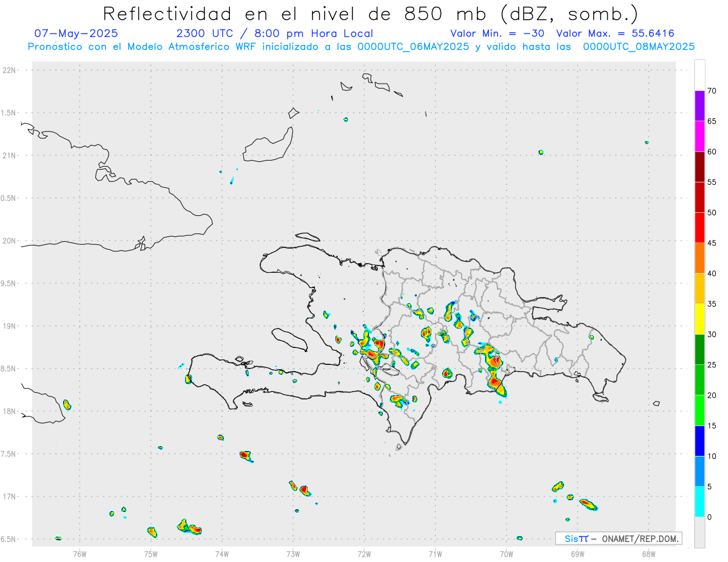The image size is (728, 562).
Task: Click the '72W' longitude axis label
Action: [364, 553]
